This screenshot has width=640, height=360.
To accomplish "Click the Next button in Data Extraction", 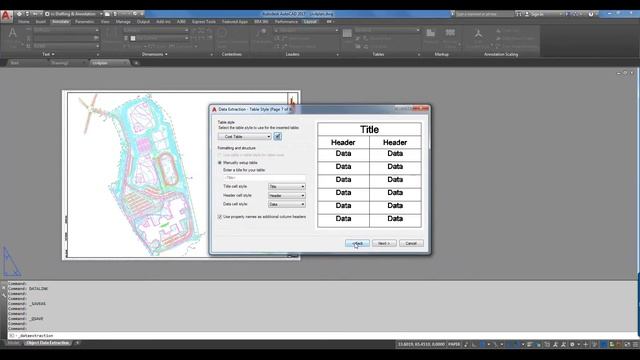I will point(384,243).
